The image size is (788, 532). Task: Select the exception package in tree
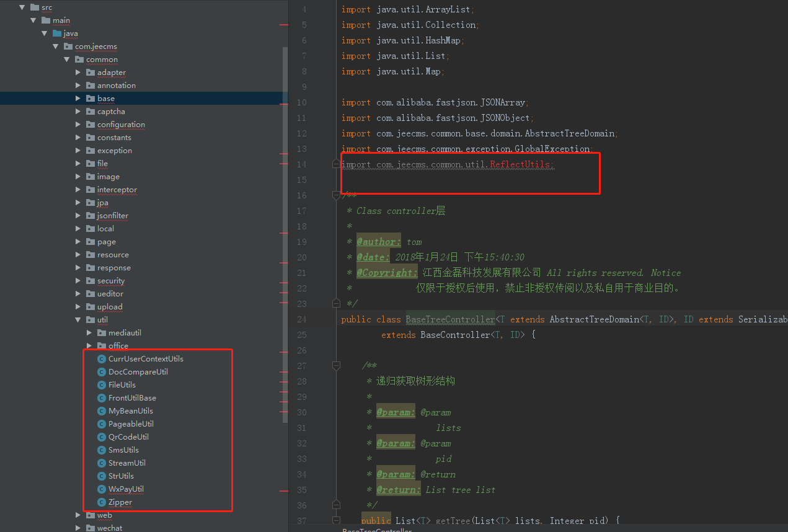114,151
